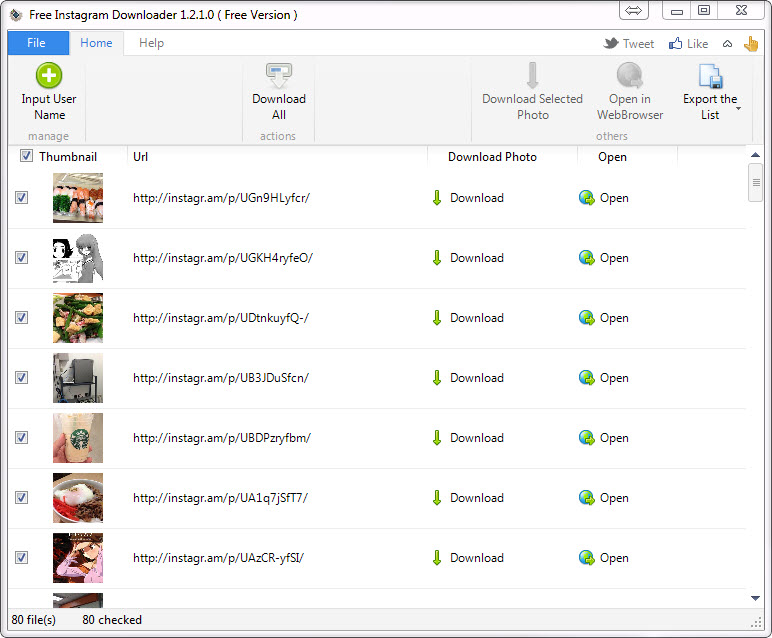Click globe open icon for UA1q7jSfT7
This screenshot has width=772, height=638.
pyautogui.click(x=586, y=498)
